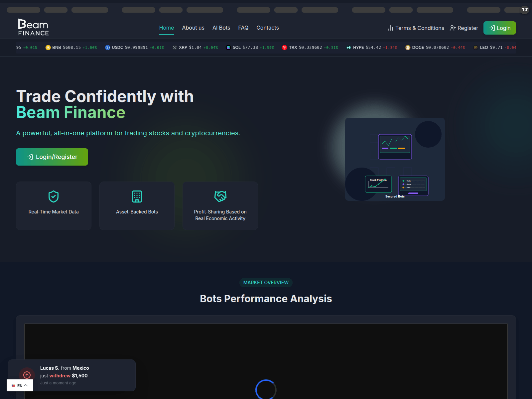This screenshot has height=399, width=532.
Task: Click the green Login button
Action: coord(500,28)
